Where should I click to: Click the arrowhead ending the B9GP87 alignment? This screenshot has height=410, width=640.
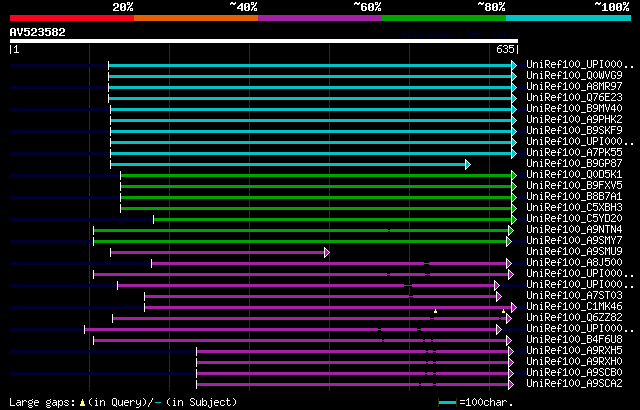click(x=468, y=164)
